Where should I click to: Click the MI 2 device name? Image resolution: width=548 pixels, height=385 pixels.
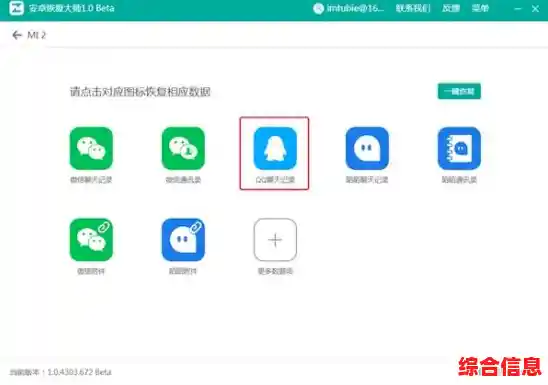coord(37,35)
